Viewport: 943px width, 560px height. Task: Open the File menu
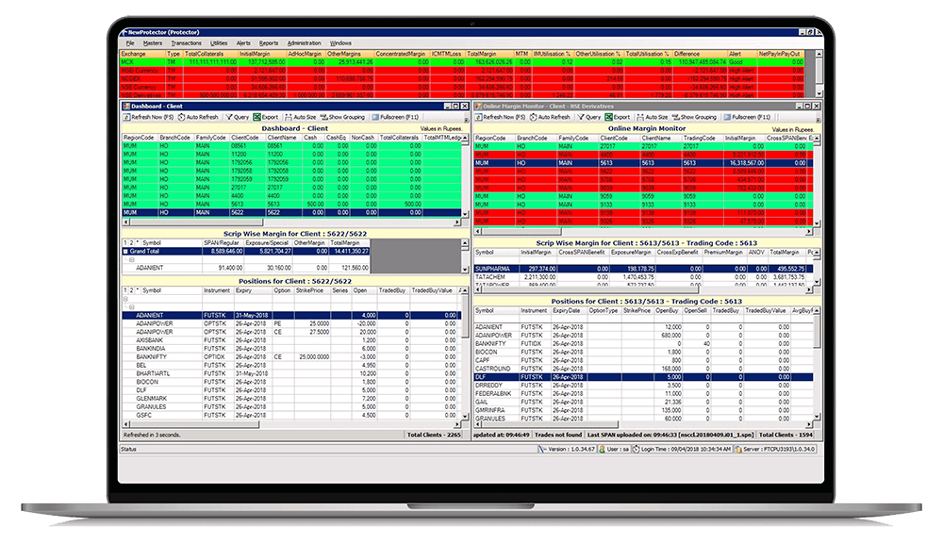(130, 43)
